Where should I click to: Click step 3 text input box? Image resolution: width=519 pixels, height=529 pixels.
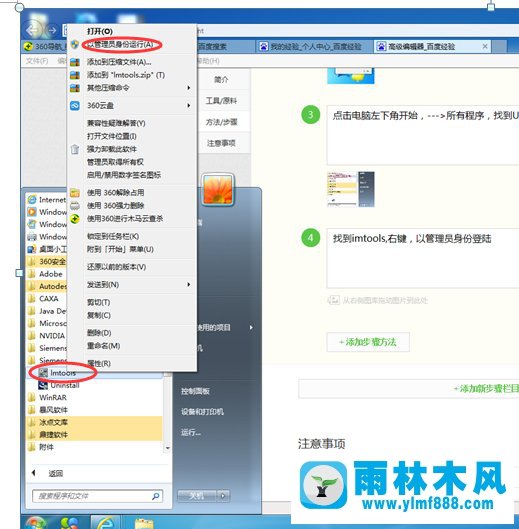423,135
